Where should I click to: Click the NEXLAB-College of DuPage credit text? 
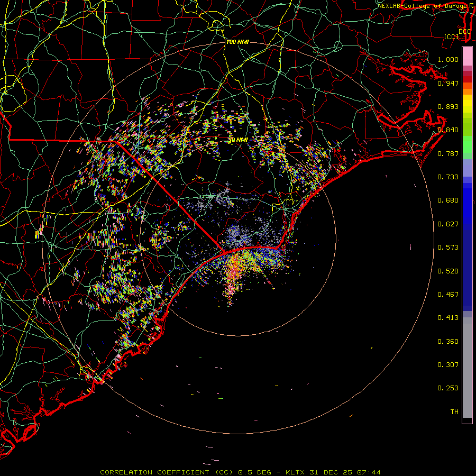click(x=422, y=6)
